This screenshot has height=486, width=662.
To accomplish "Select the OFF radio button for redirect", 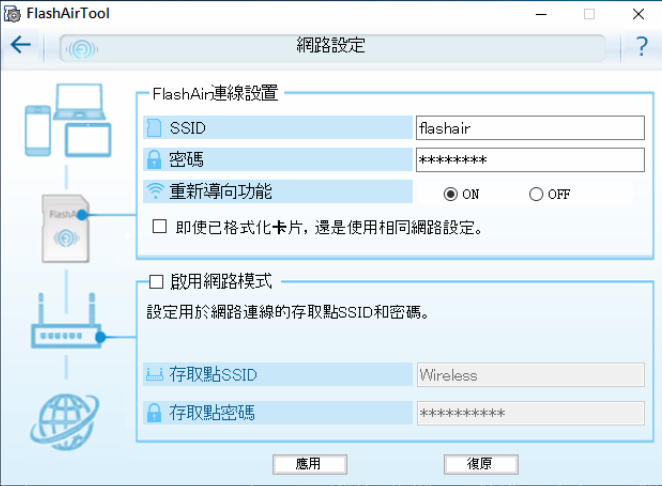I will 536,194.
